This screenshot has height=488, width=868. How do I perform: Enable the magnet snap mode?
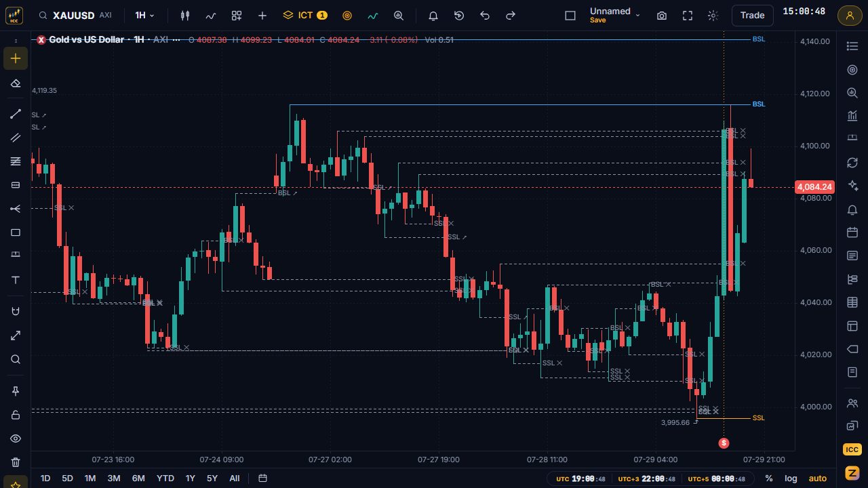16,312
